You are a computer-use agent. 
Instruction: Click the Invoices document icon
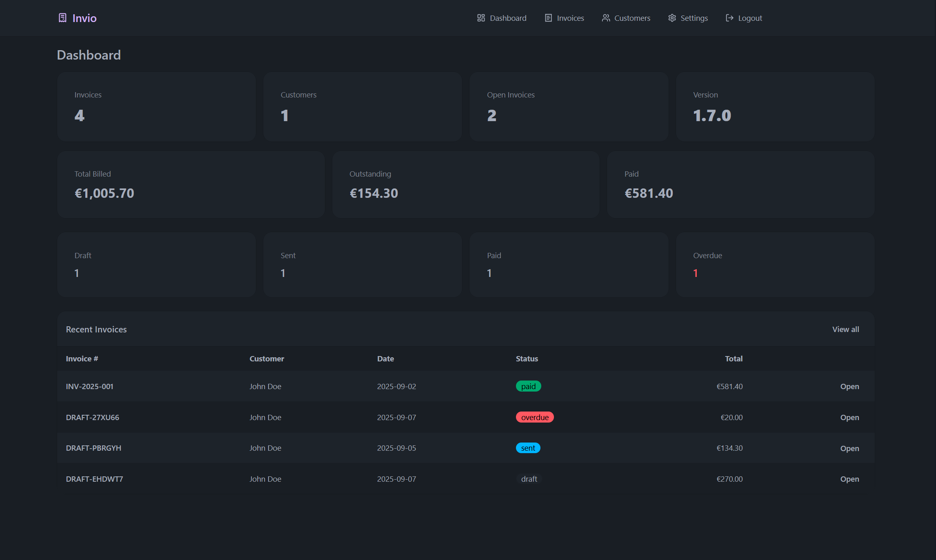tap(548, 18)
